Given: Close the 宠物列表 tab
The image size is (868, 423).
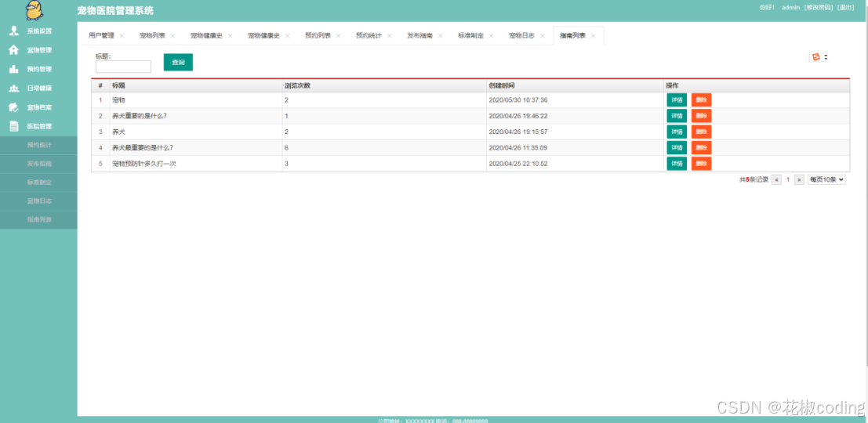Looking at the screenshot, I should (x=173, y=35).
